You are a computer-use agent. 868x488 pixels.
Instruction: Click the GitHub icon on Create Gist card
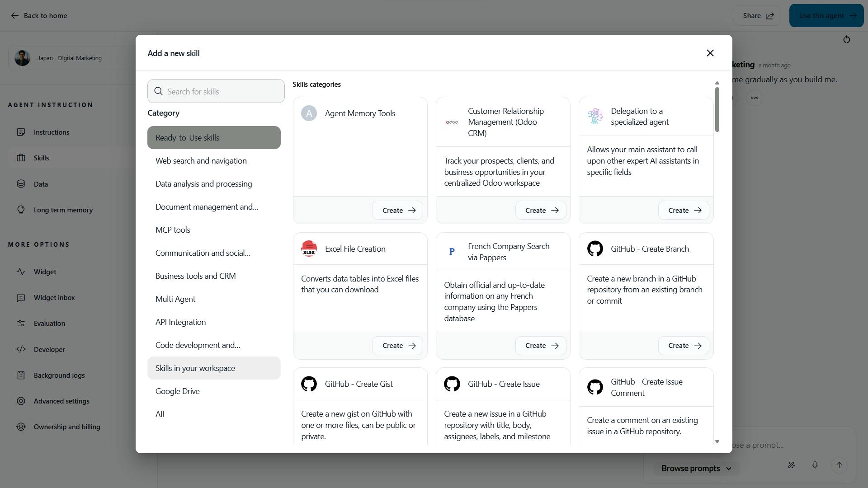pos(309,384)
